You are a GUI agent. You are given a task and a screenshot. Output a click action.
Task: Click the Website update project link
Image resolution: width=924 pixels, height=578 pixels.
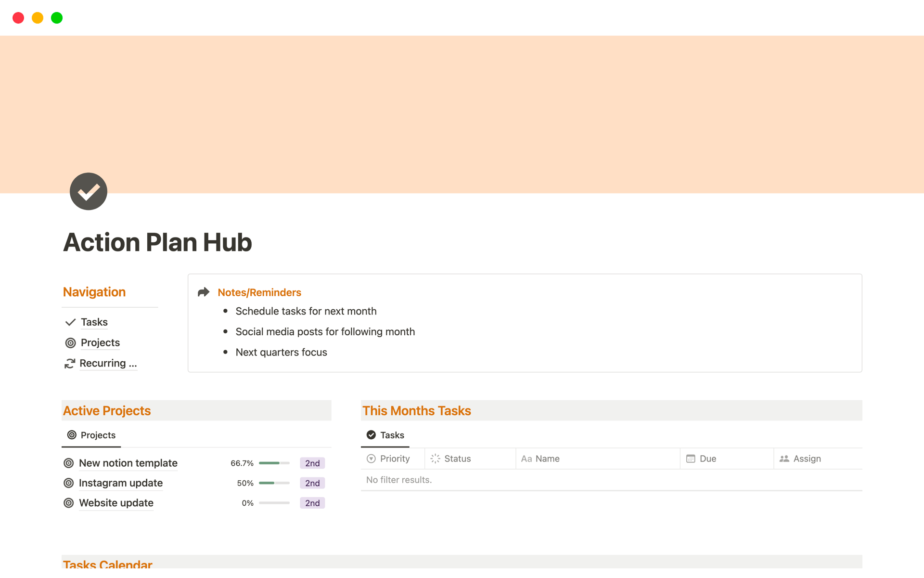tap(116, 502)
